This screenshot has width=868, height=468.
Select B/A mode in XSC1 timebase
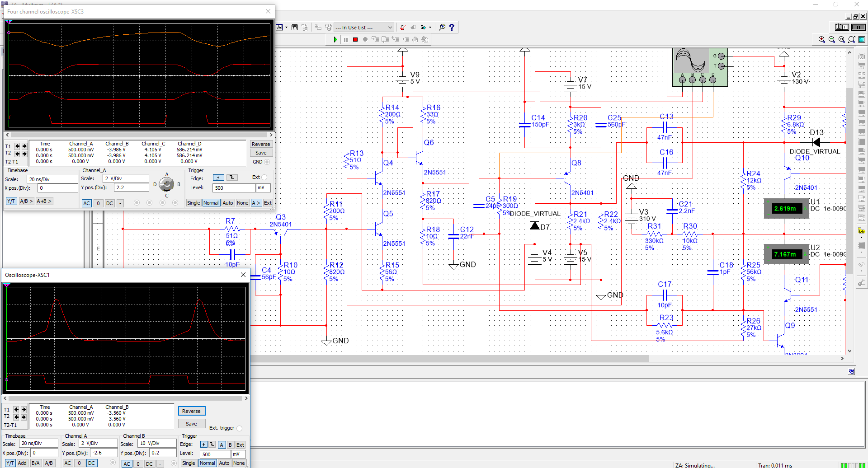point(36,463)
